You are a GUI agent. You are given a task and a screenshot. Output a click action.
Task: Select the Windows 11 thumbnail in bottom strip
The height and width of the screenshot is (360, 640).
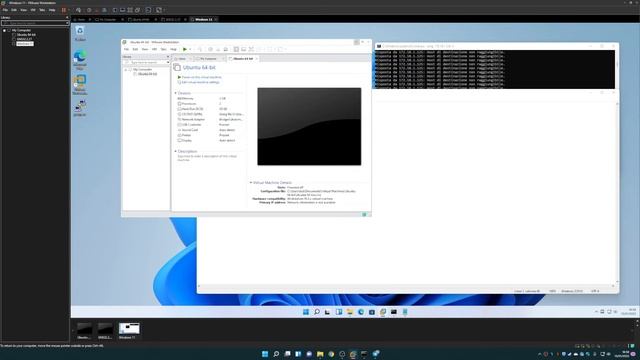click(x=129, y=329)
